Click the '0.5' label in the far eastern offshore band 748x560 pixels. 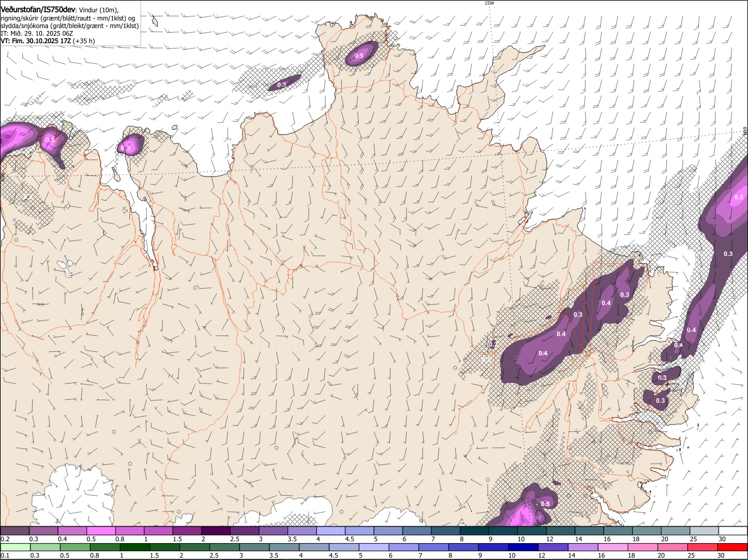coord(739,198)
